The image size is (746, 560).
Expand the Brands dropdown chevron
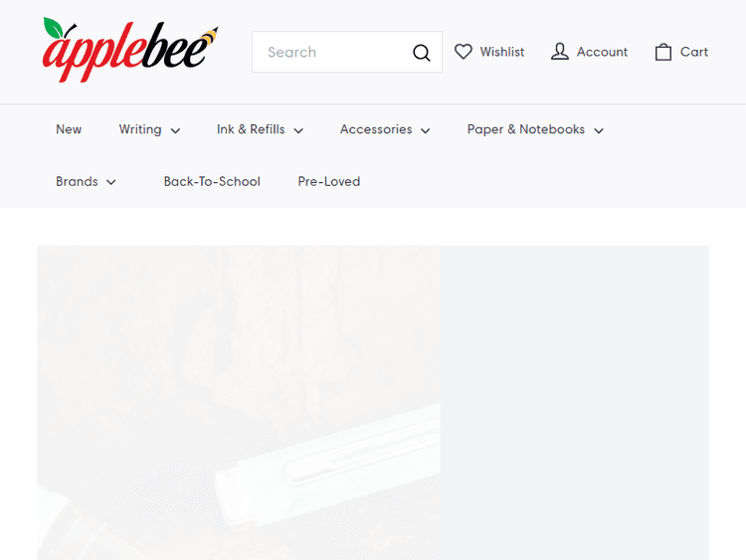pos(110,182)
